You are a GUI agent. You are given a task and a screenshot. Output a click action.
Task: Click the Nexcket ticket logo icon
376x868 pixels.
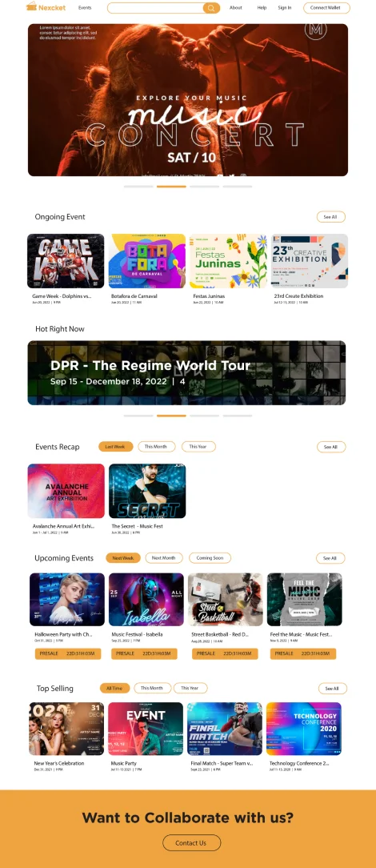(x=31, y=6)
